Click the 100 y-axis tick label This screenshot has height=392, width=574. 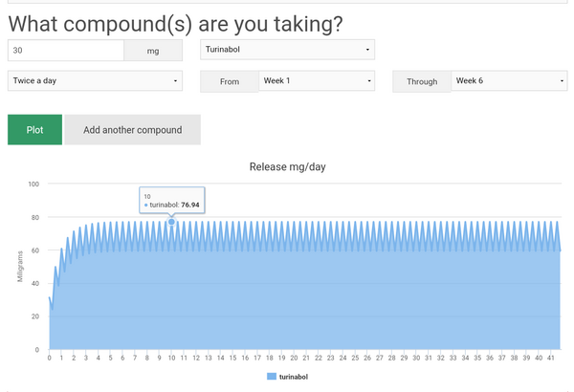[33, 184]
